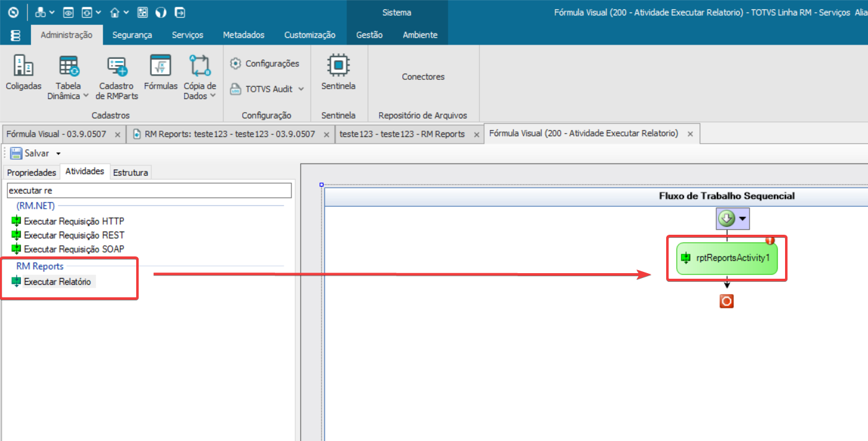Close the 'Fórmula Visual - 03.9.0507' tab
This screenshot has height=441, width=868.
pyautogui.click(x=118, y=134)
